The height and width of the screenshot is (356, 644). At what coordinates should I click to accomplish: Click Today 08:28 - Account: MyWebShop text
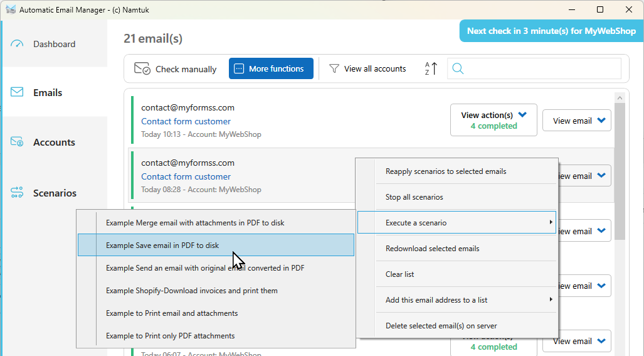(x=201, y=190)
